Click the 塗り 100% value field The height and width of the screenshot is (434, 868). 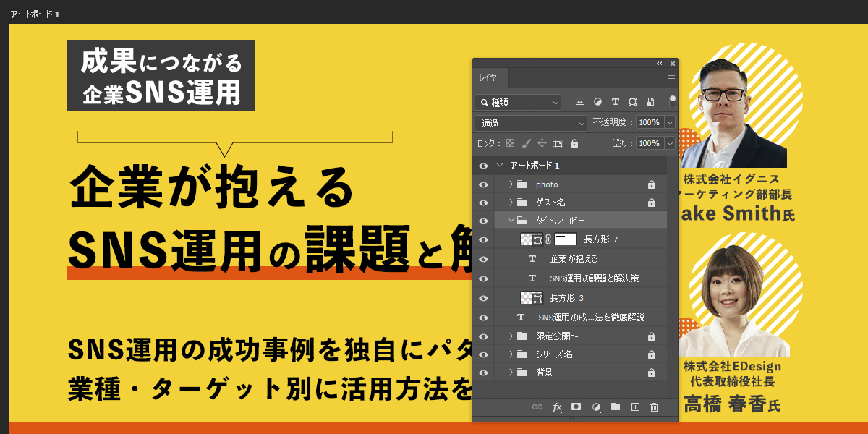pyautogui.click(x=650, y=143)
